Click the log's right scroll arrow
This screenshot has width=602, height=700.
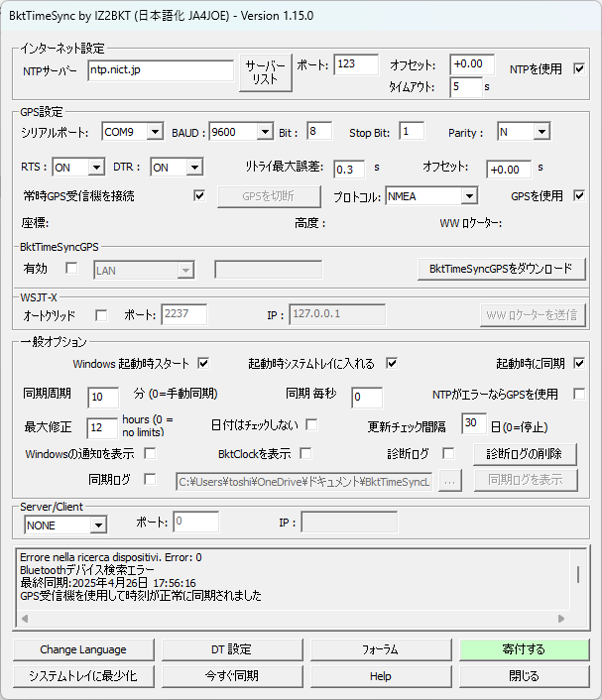click(561, 619)
